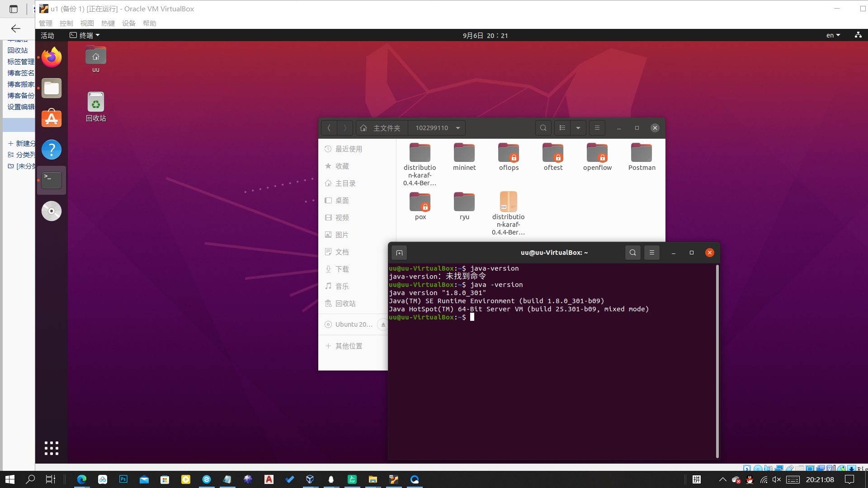The height and width of the screenshot is (488, 868).
Task: Launch Ubuntu Software from the dock
Action: tap(52, 119)
